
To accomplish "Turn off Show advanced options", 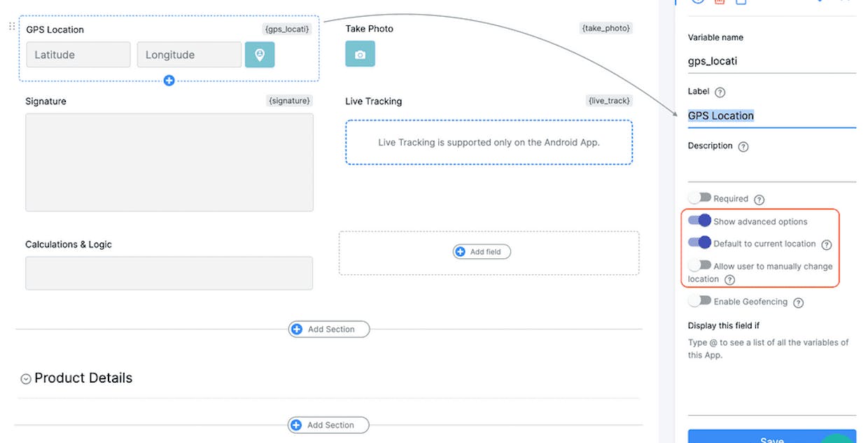I will tap(699, 220).
